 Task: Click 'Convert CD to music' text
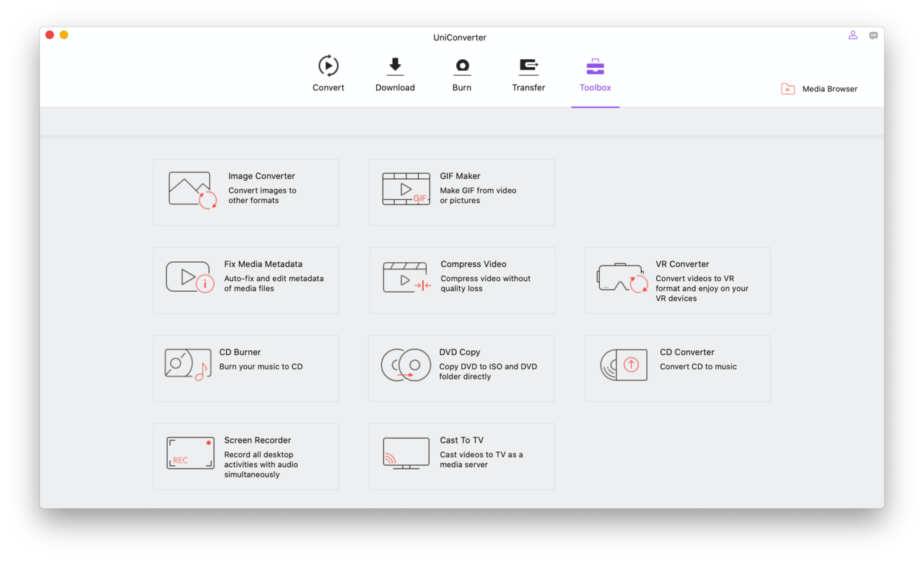click(x=698, y=367)
